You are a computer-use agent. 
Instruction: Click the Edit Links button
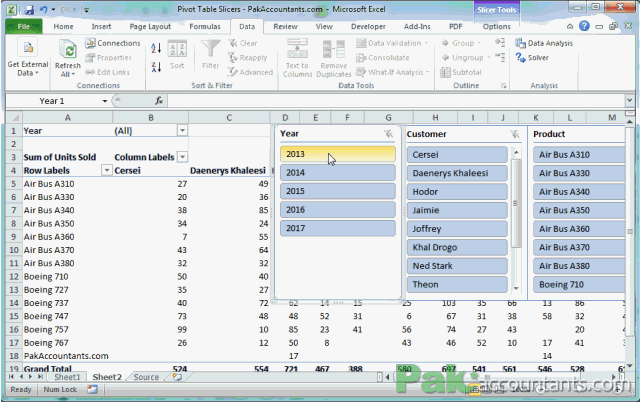108,72
